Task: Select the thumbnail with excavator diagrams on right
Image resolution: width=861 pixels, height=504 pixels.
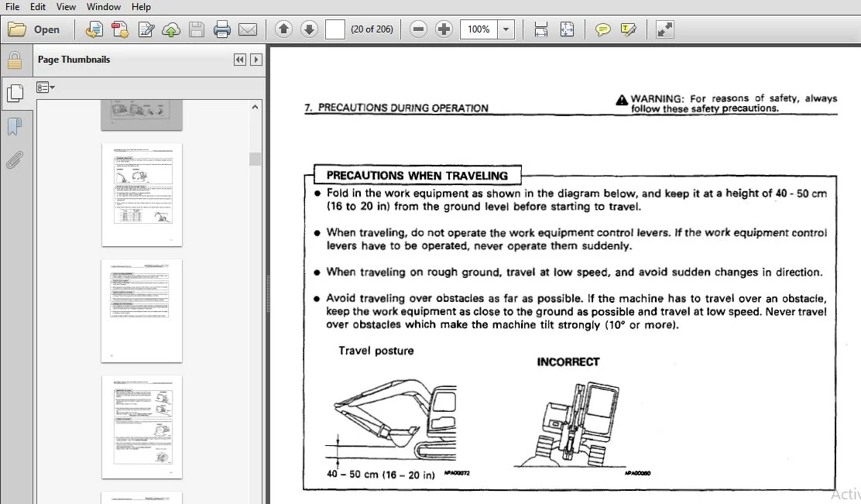Action: (x=142, y=427)
